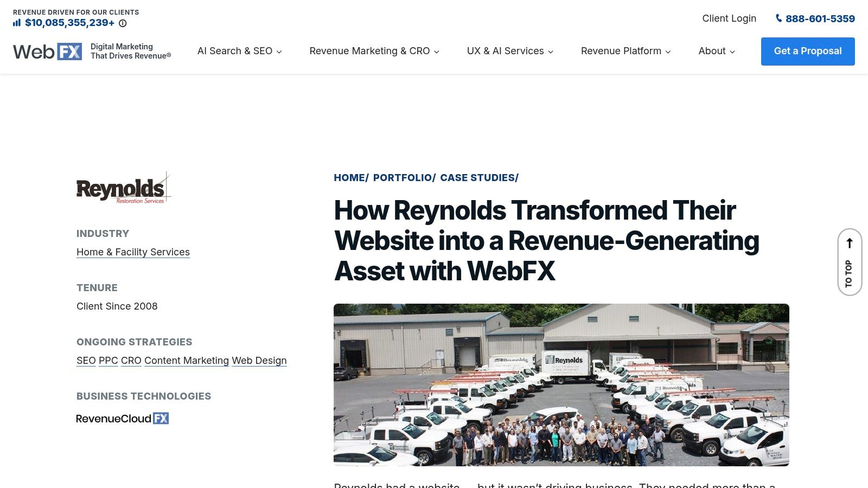Image resolution: width=868 pixels, height=488 pixels.
Task: Expand the About menu
Action: pos(717,51)
